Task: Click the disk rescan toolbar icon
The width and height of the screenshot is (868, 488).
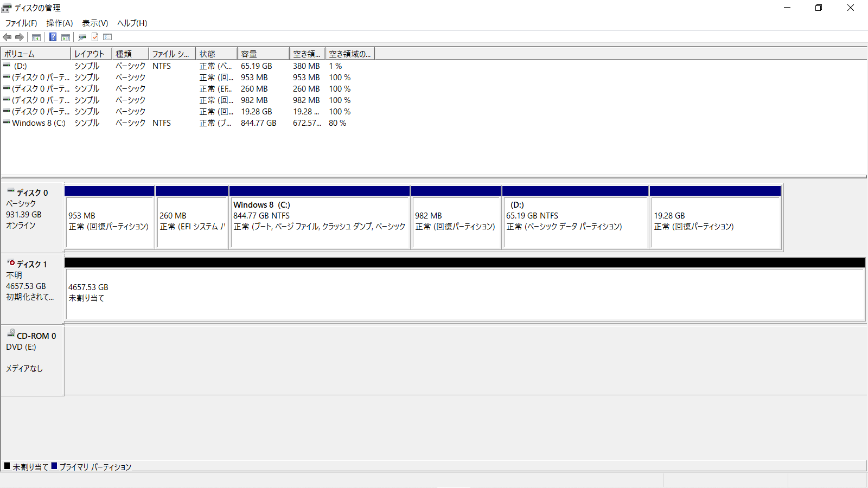Action: pos(82,37)
